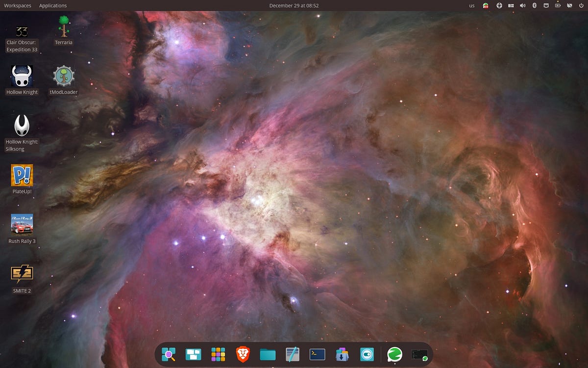Viewport: 588px width, 368px height.
Task: Launch the Hollow Knight desktop shortcut
Action: pyautogui.click(x=22, y=80)
